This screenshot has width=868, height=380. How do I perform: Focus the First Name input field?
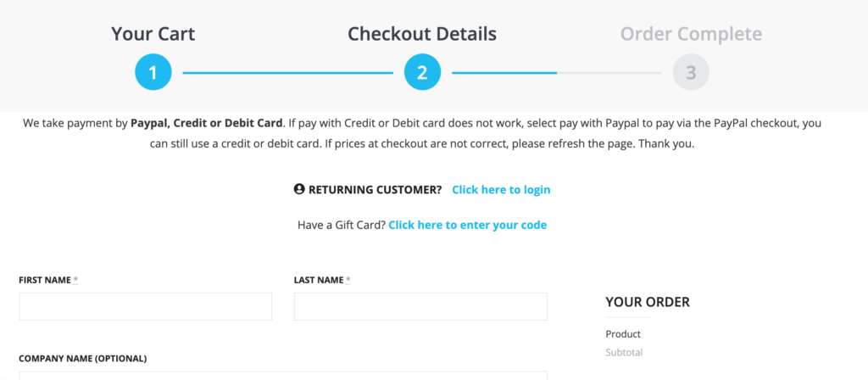(x=145, y=306)
